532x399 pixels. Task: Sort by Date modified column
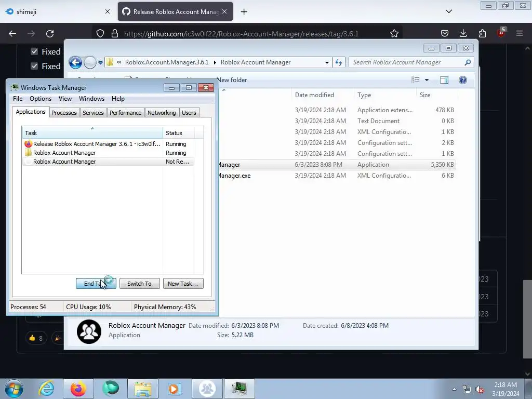click(322, 95)
